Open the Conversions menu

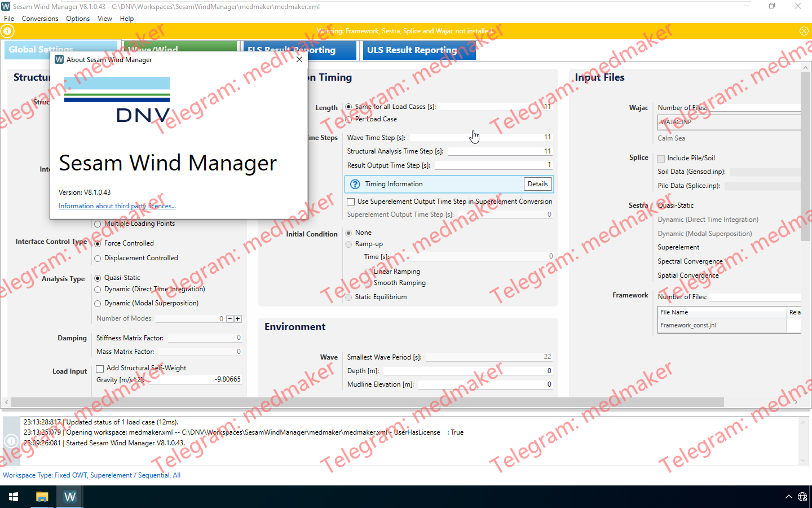(x=40, y=19)
